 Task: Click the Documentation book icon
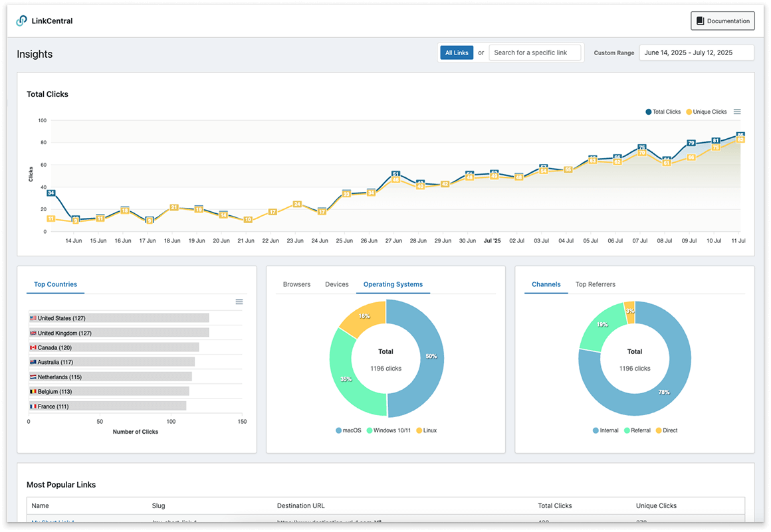pos(699,21)
